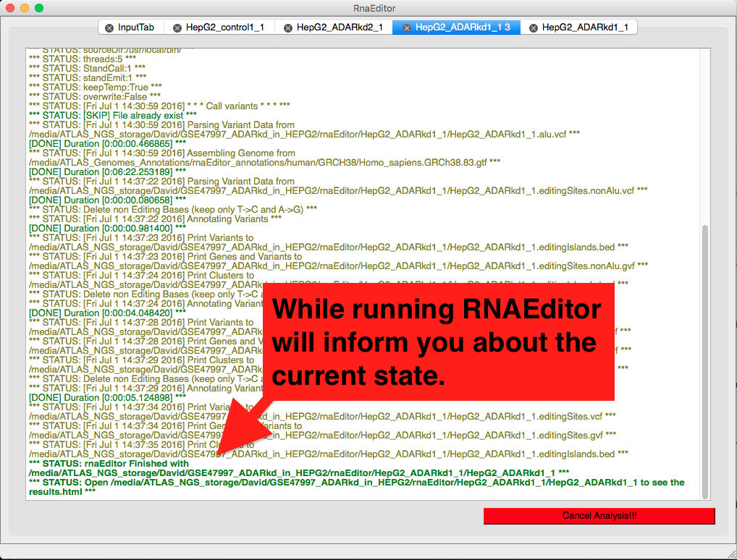Click the window resize grip in corner

[730, 553]
